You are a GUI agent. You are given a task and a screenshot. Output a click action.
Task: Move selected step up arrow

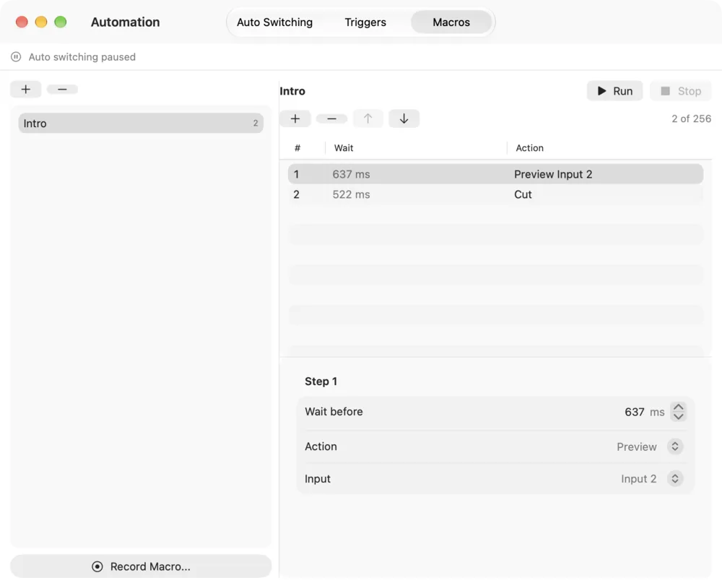pyautogui.click(x=367, y=119)
